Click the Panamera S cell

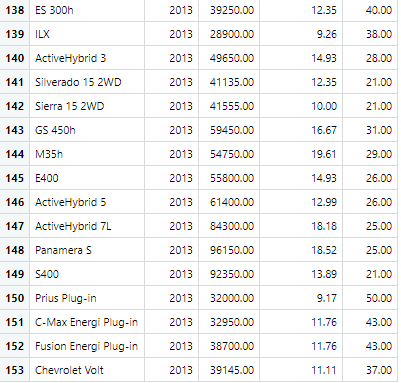[x=87, y=250]
